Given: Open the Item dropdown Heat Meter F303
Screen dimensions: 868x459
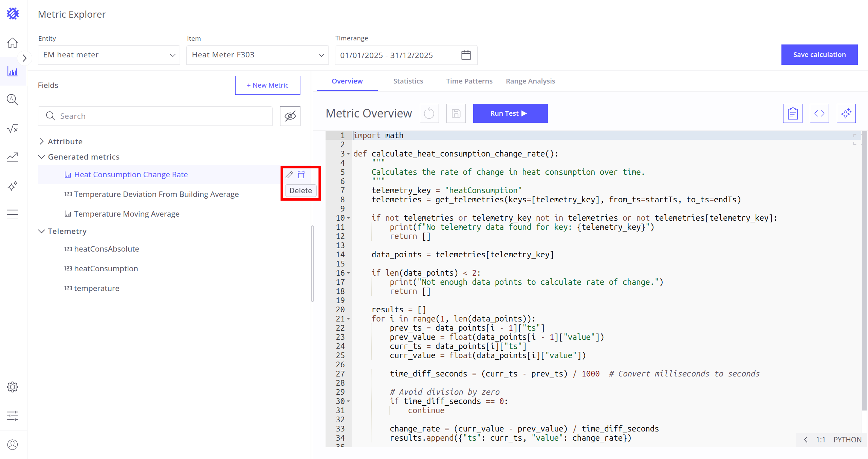Looking at the screenshot, I should tap(257, 55).
